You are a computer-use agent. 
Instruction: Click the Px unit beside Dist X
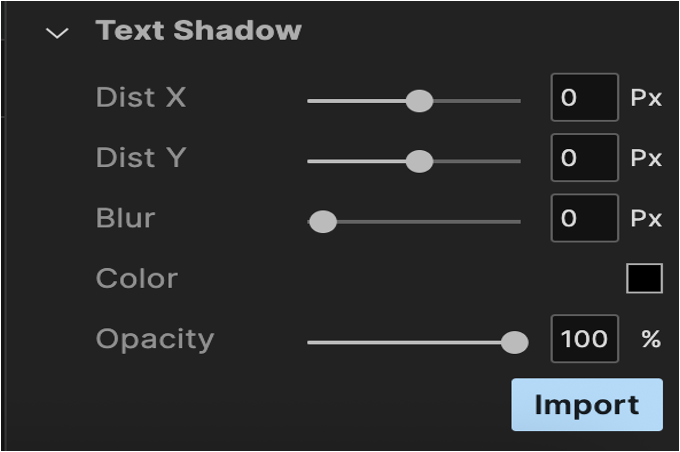coord(646,98)
